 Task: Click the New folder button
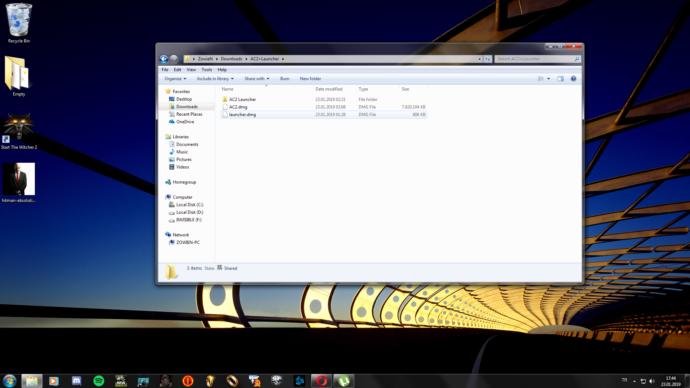tap(310, 79)
